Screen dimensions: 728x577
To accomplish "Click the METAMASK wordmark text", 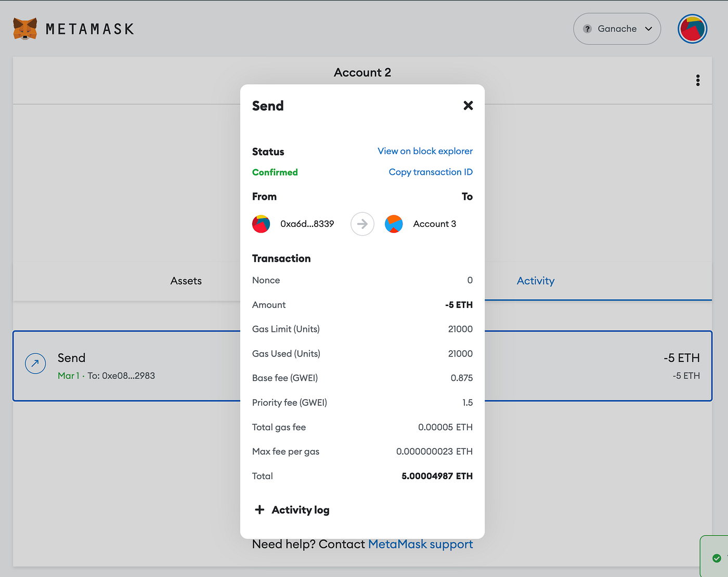I will 90,29.
